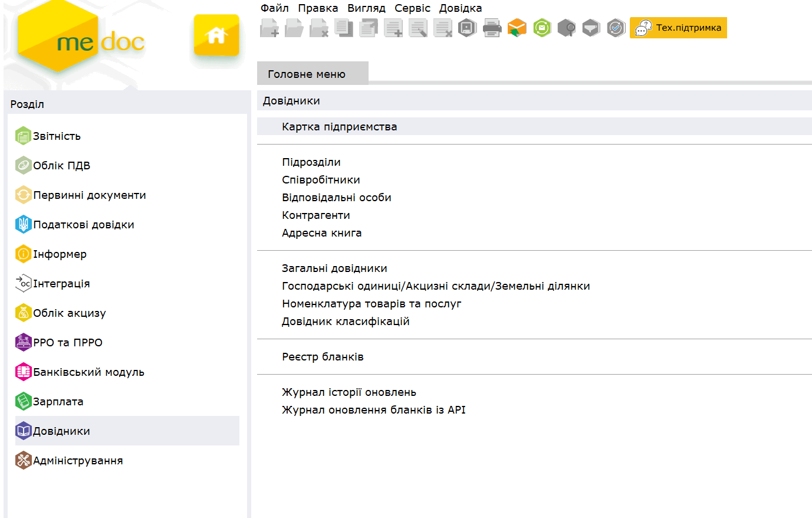Click the yellow Home button
Image resolution: width=812 pixels, height=518 pixels.
(216, 35)
